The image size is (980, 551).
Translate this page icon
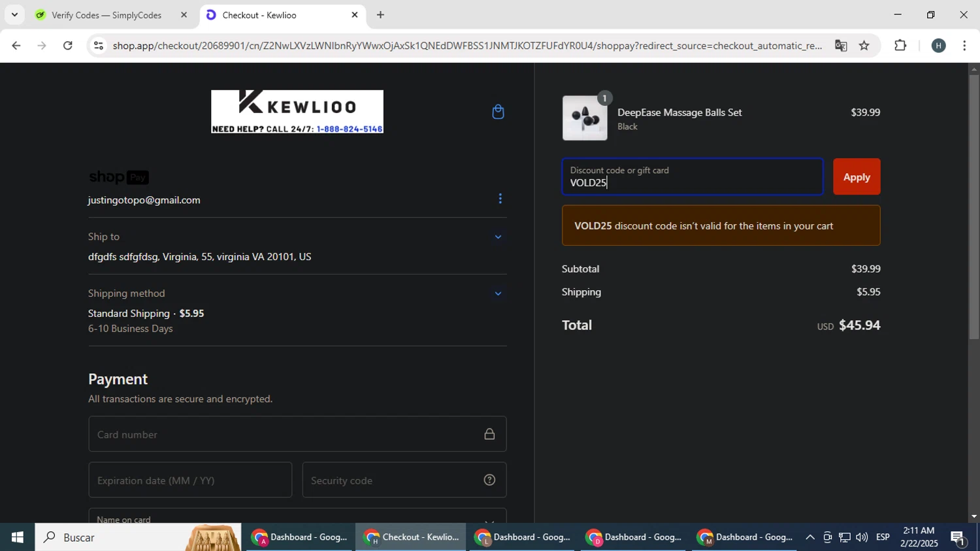[x=841, y=46]
